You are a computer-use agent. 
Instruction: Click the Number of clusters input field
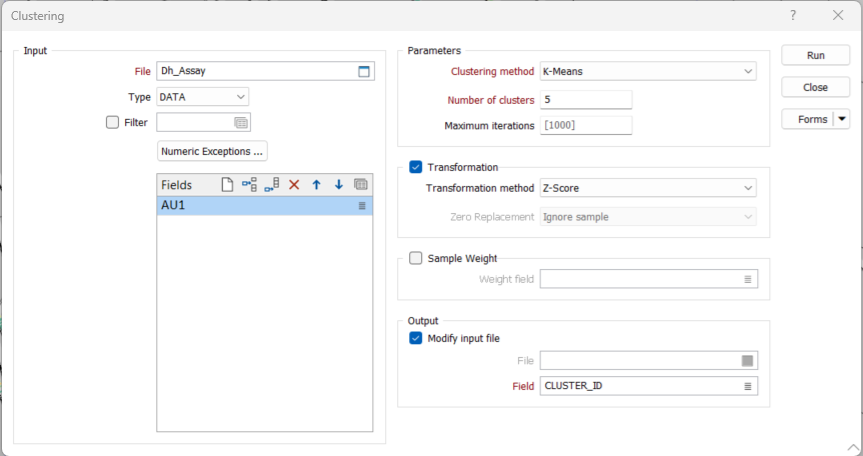[586, 99]
